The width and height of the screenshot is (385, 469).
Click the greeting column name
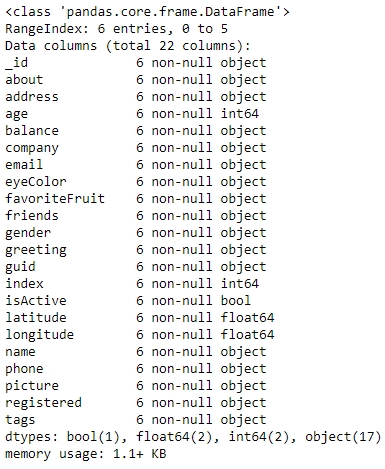[x=36, y=250]
